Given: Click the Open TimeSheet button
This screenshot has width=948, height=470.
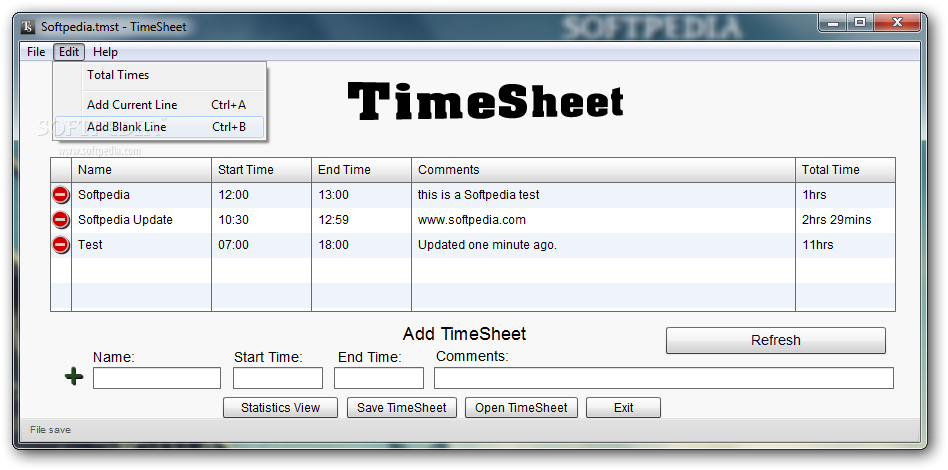Looking at the screenshot, I should [521, 408].
